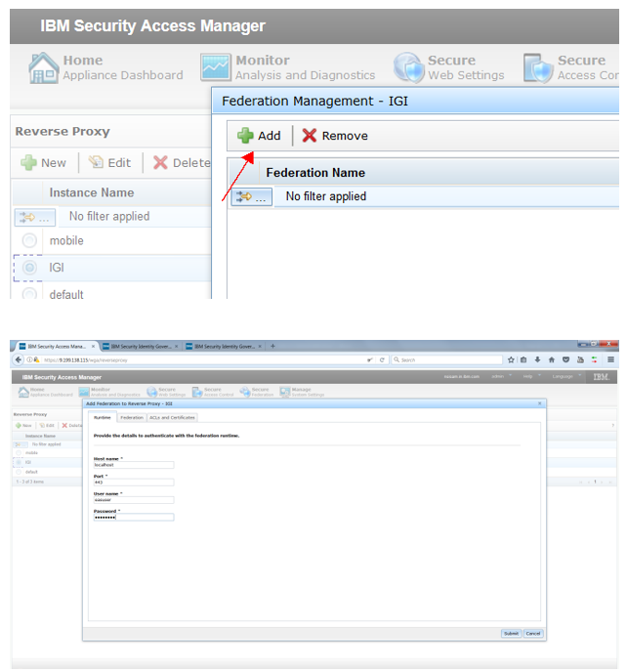The image size is (627, 672).
Task: Select the mobile instance radio in the enlarged view
Action: click(x=29, y=240)
